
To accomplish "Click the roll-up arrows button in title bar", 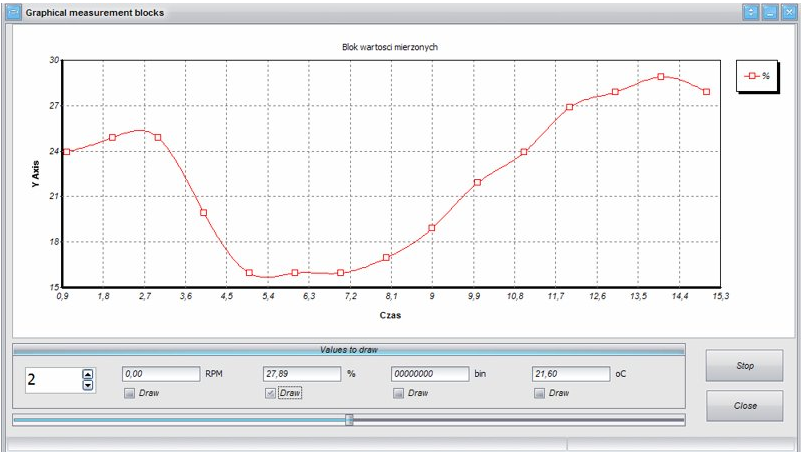I will (x=751, y=12).
